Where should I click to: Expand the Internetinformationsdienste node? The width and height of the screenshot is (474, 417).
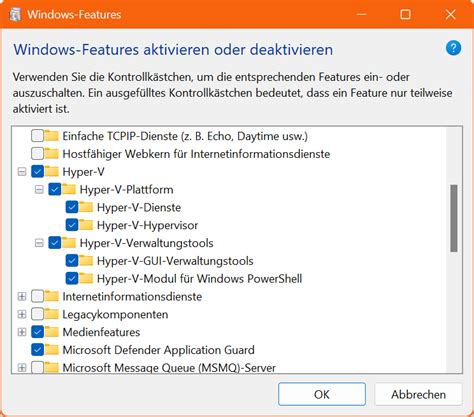22,296
